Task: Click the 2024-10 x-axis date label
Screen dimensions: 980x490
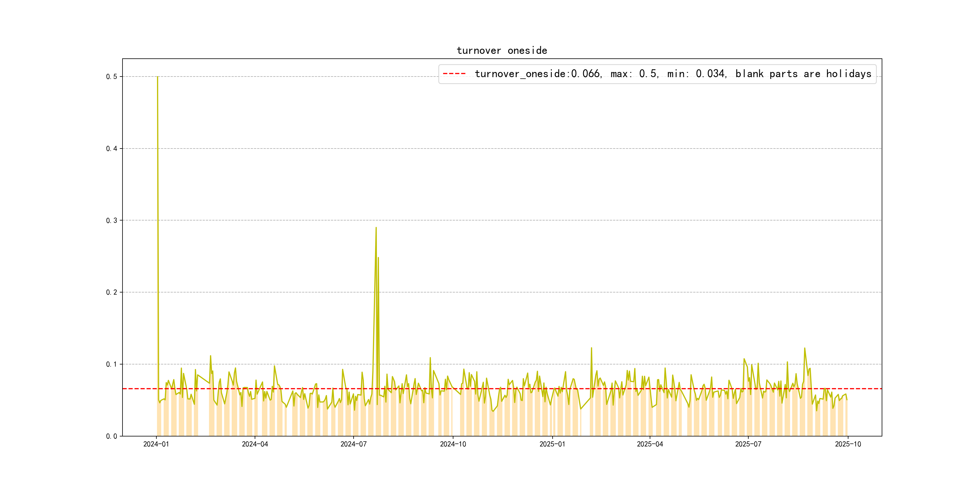Action: [x=453, y=444]
